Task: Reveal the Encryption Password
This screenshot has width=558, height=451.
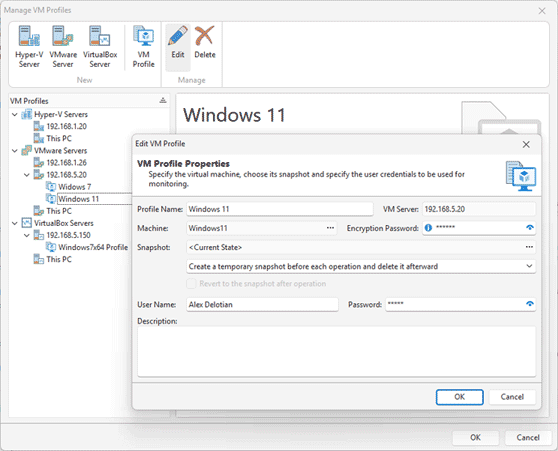Action: [x=530, y=228]
